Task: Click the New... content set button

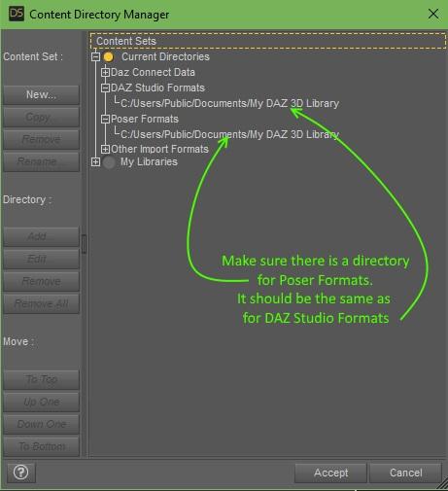Action: click(x=41, y=94)
